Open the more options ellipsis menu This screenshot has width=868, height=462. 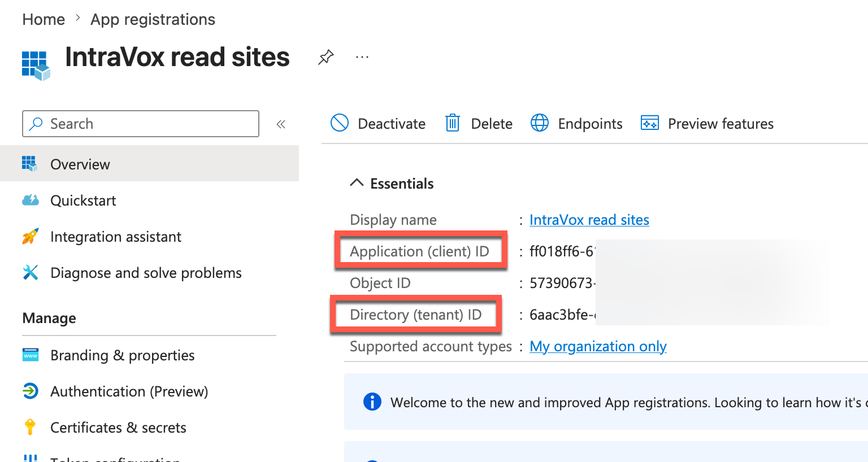pyautogui.click(x=362, y=57)
